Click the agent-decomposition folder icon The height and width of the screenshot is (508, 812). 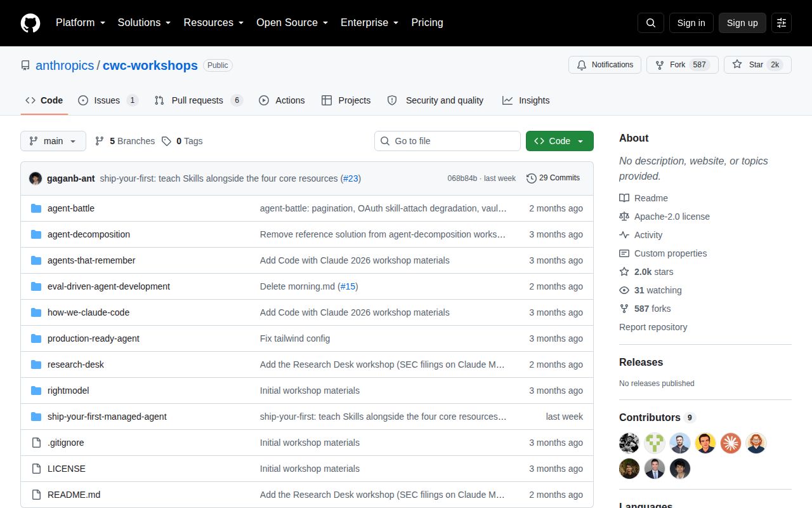click(x=36, y=234)
